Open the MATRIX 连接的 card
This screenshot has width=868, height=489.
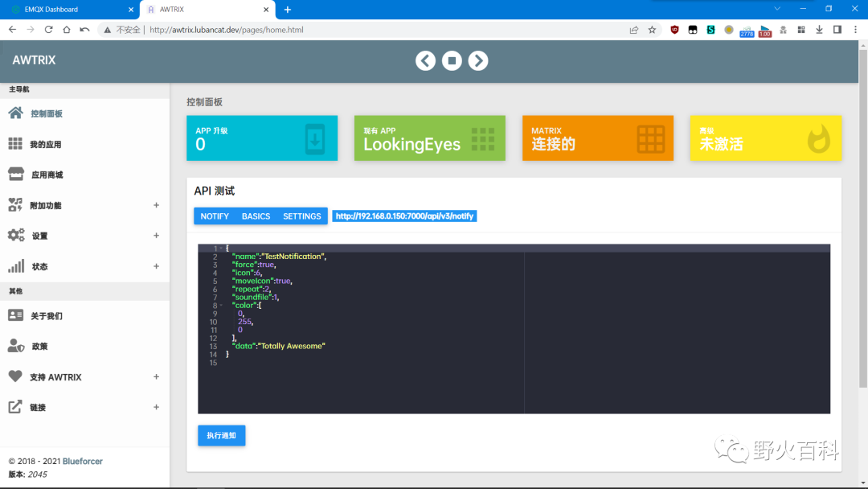click(598, 138)
